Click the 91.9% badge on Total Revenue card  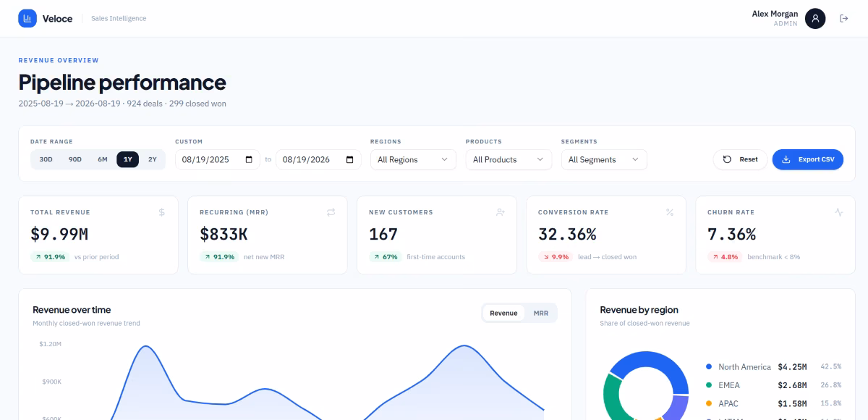[50, 257]
